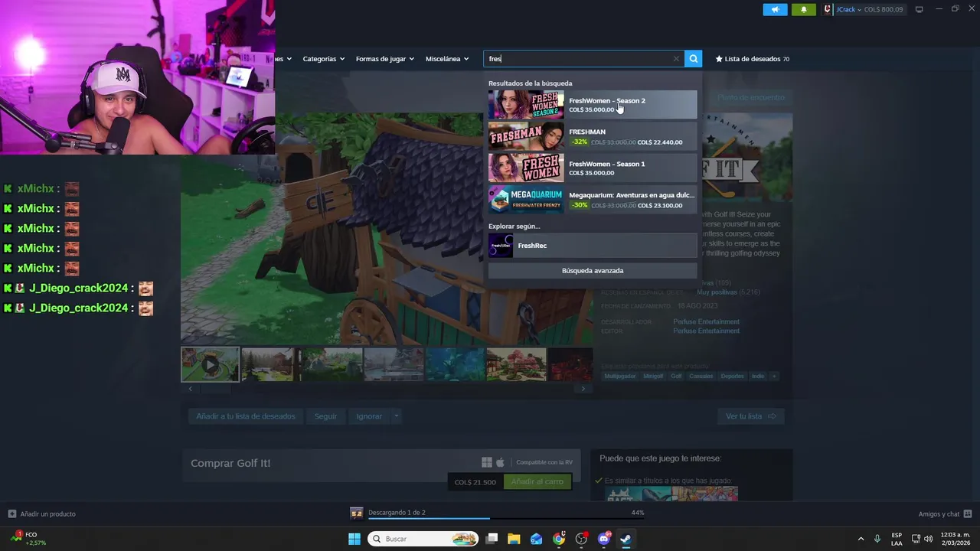Screen dimensions: 980x551
Task: Show hidden system tray icons chevron
Action: (x=861, y=539)
